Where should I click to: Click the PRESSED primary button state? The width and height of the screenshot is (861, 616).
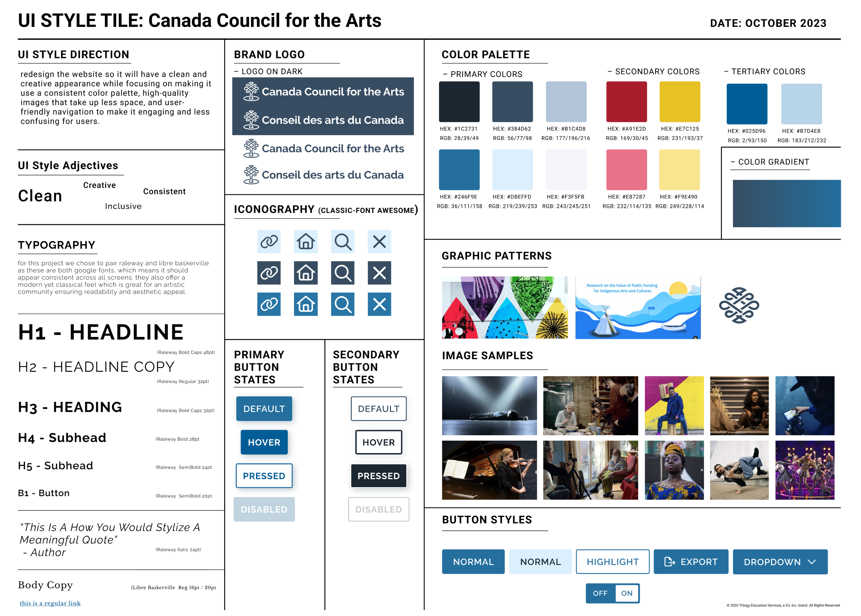[x=264, y=476]
